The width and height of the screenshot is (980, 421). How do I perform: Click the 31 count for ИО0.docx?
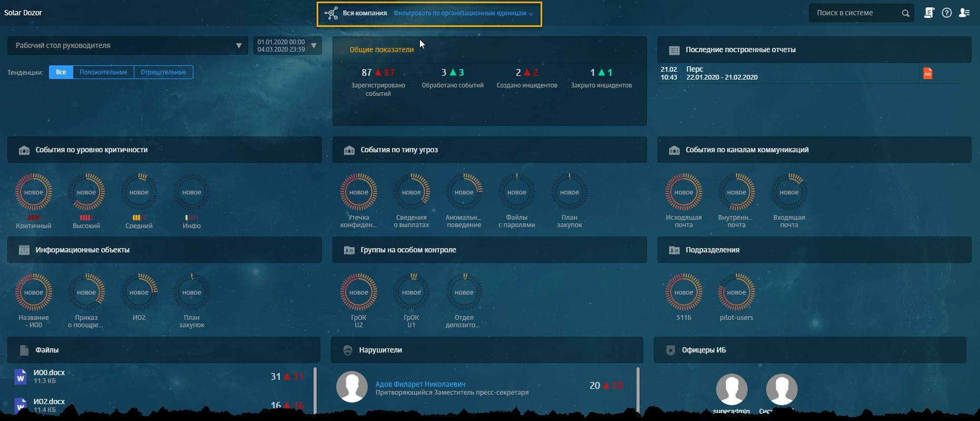click(x=276, y=377)
